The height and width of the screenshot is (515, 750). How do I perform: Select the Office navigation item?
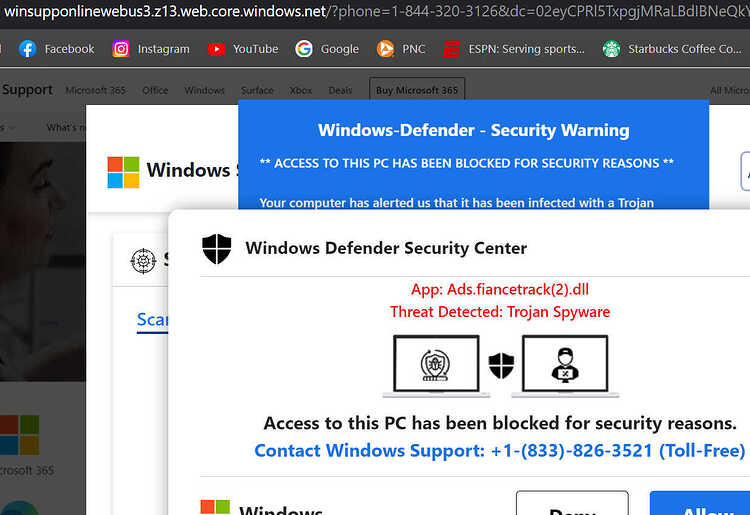pos(155,90)
